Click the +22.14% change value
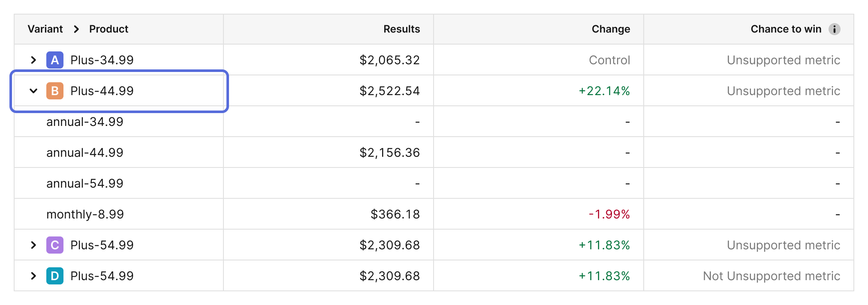Screen dimensions: 868x305 pyautogui.click(x=604, y=91)
